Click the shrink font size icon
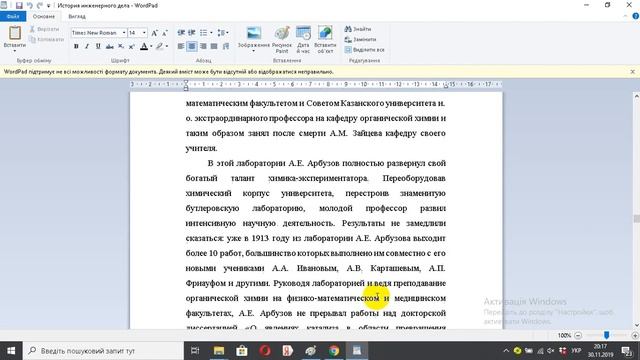Image resolution: width=640 pixels, height=360 pixels. pyautogui.click(x=164, y=33)
